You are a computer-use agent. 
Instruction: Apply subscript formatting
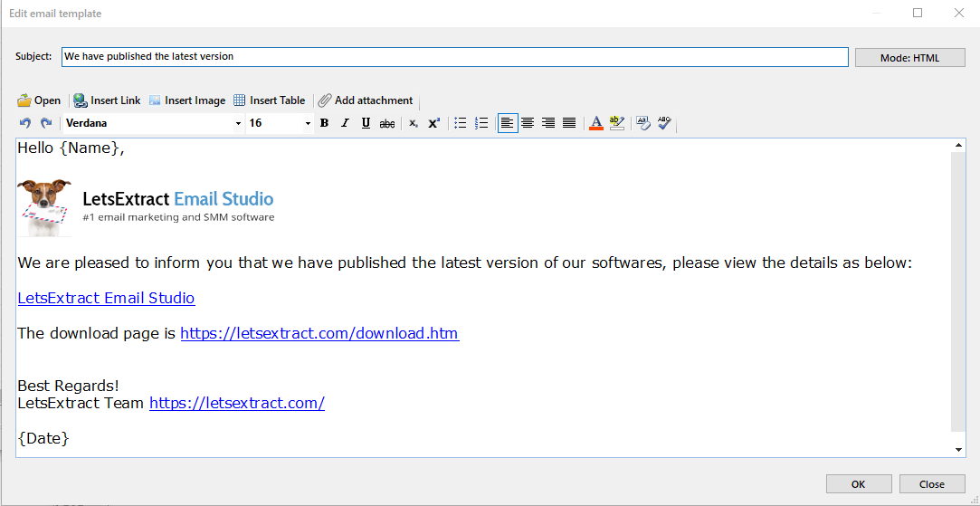tap(413, 123)
